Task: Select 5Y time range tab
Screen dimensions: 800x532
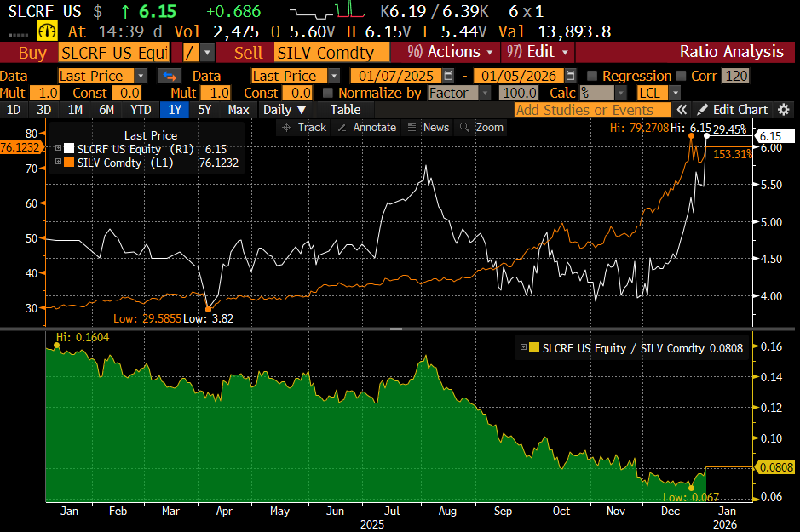Action: (204, 110)
